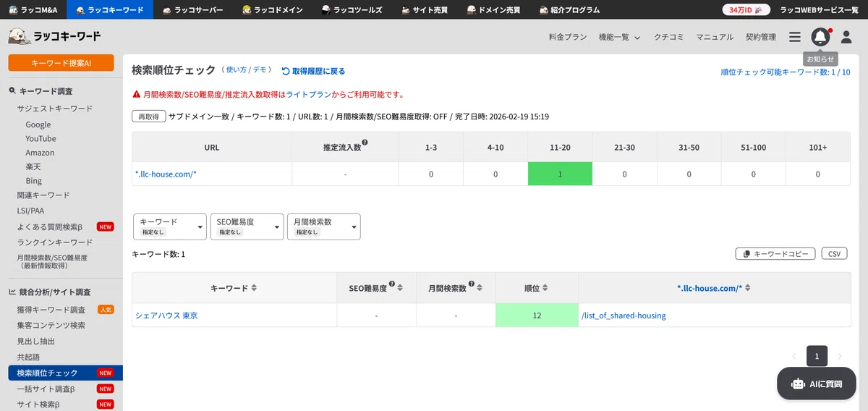
Task: Select 楽天 under suggest keywords
Action: coord(34,167)
